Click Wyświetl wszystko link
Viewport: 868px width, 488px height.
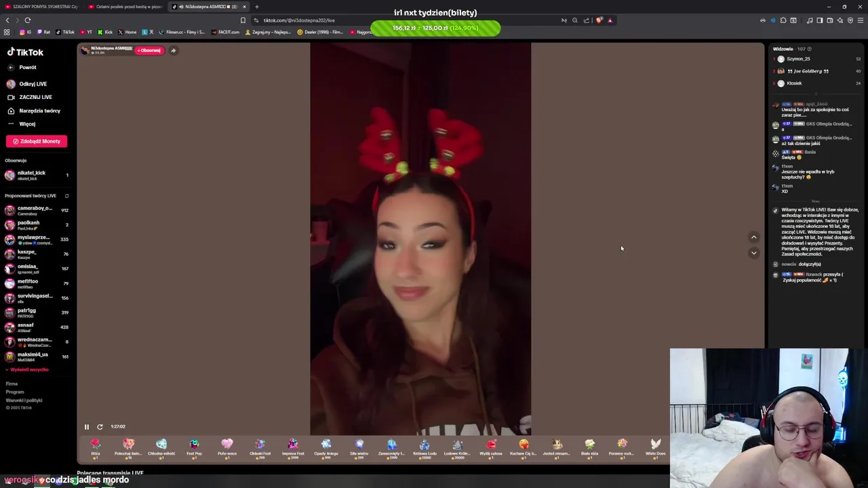coord(28,369)
